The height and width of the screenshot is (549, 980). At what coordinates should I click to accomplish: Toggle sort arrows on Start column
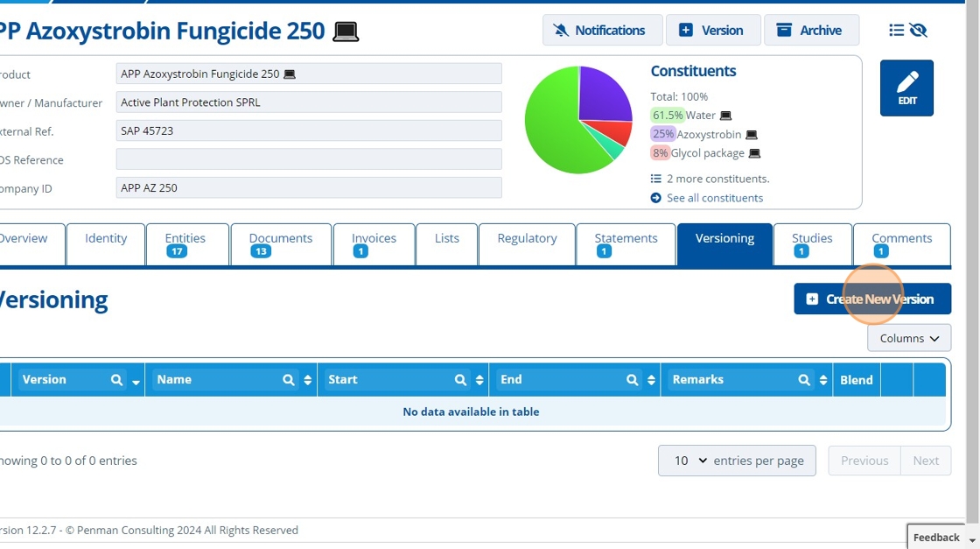tap(479, 379)
